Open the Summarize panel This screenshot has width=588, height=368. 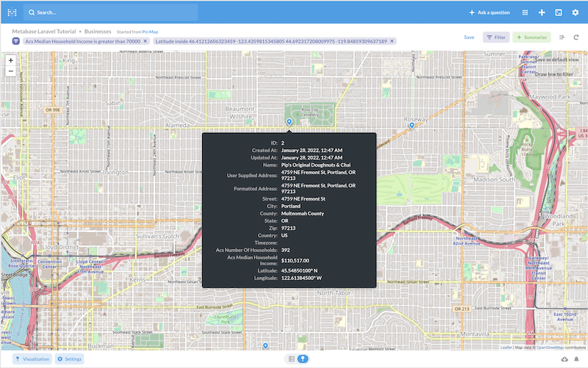(x=531, y=37)
